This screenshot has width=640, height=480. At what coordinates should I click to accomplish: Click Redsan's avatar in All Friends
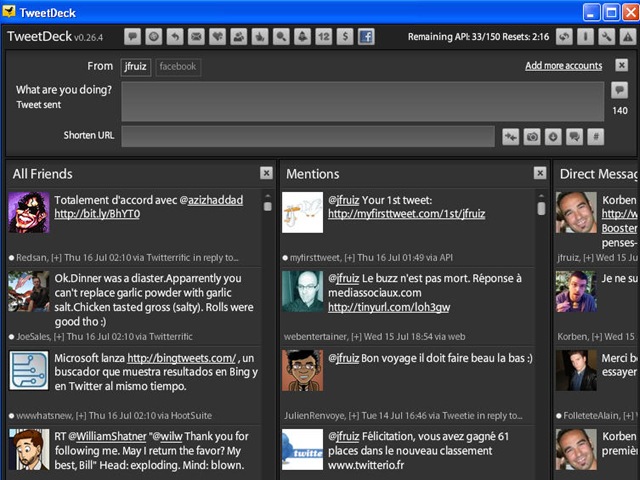29,213
